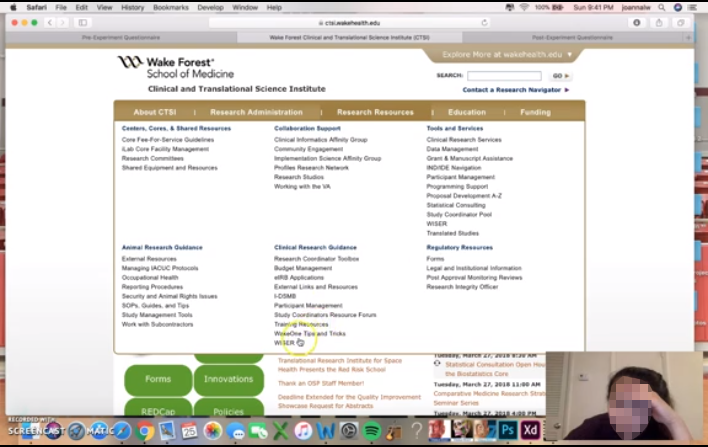Click the green Policies button

(x=229, y=408)
